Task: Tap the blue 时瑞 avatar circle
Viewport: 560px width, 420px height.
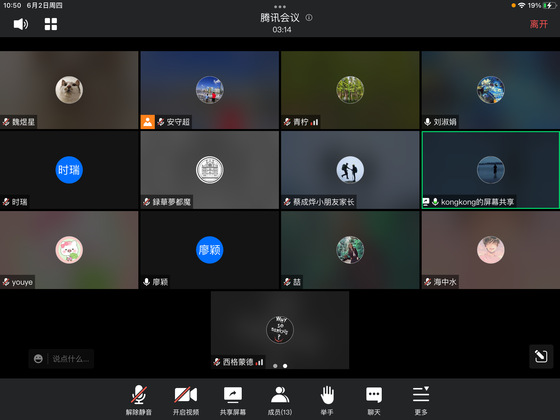Action: 69,170
